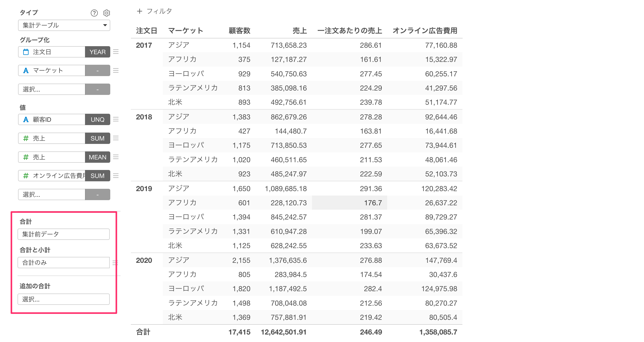The image size is (644, 342).
Task: Click the オンライン広告費用 row handle icon
Action: pyautogui.click(x=116, y=176)
